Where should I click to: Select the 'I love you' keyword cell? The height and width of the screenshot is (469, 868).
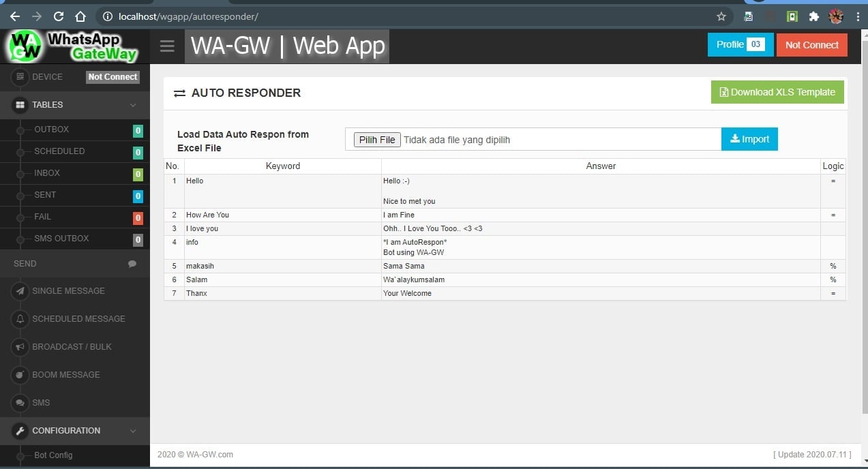click(283, 228)
